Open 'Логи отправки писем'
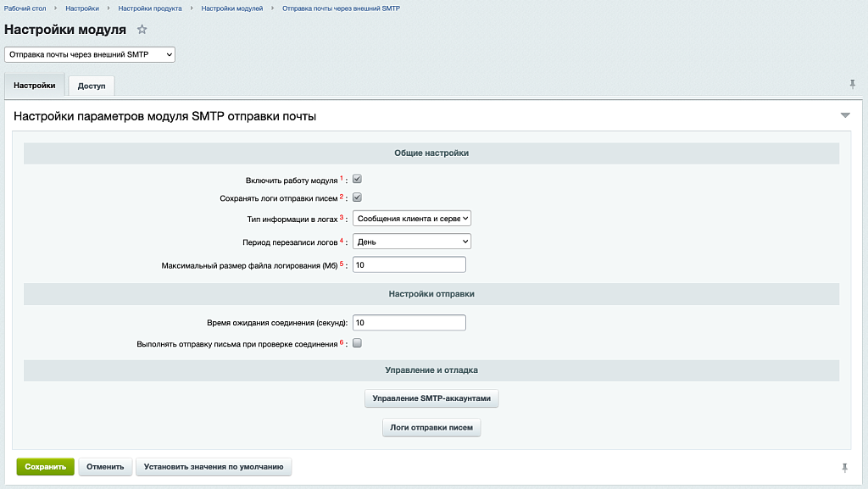The width and height of the screenshot is (868, 489). (x=431, y=428)
